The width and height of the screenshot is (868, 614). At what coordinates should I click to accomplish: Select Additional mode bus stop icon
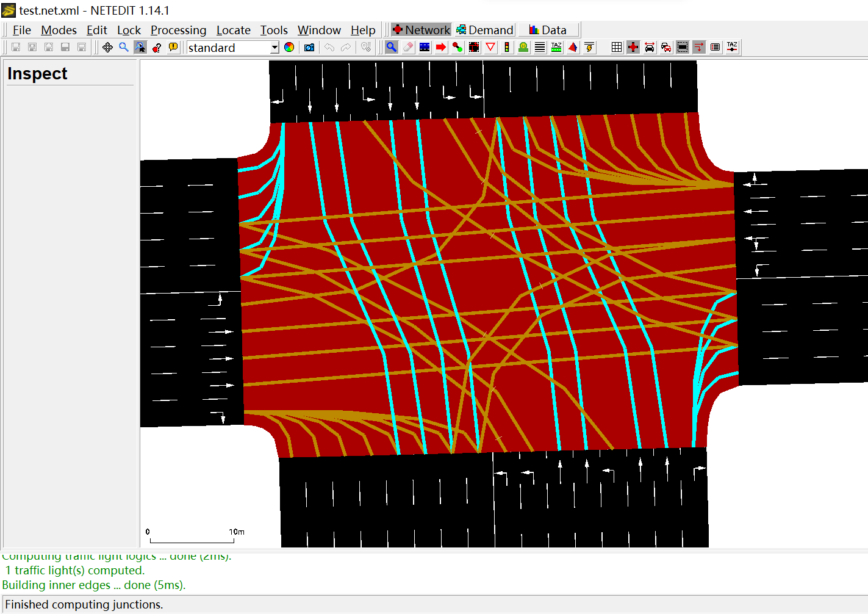pyautogui.click(x=523, y=47)
